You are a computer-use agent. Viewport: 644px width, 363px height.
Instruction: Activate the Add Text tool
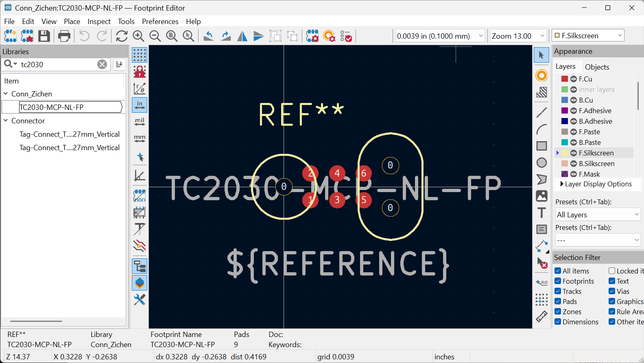541,213
